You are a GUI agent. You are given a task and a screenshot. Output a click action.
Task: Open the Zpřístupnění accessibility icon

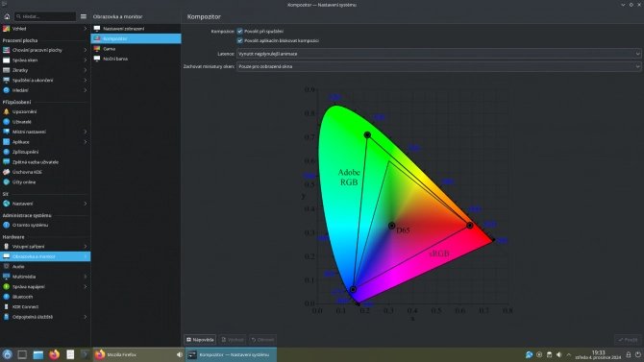point(6,152)
